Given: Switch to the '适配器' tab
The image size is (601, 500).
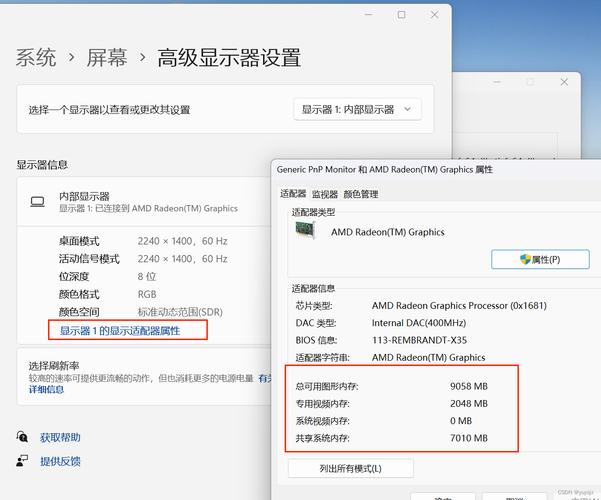Looking at the screenshot, I should point(293,194).
